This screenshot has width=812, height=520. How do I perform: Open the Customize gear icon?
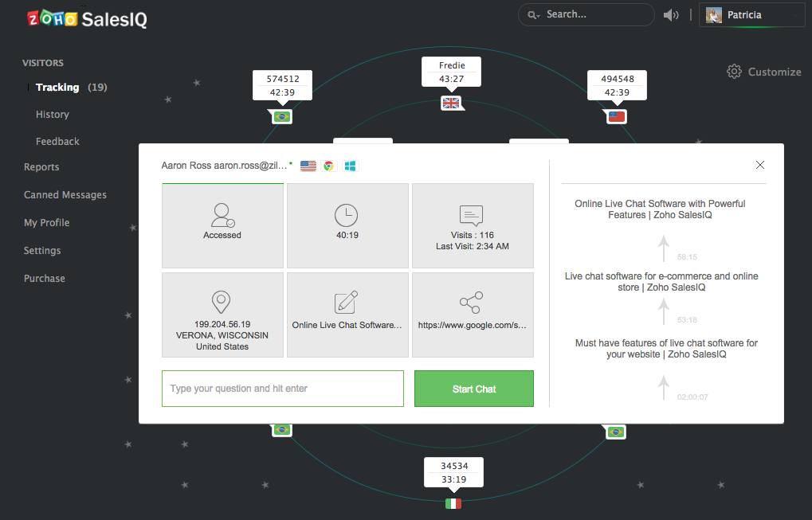[x=734, y=71]
